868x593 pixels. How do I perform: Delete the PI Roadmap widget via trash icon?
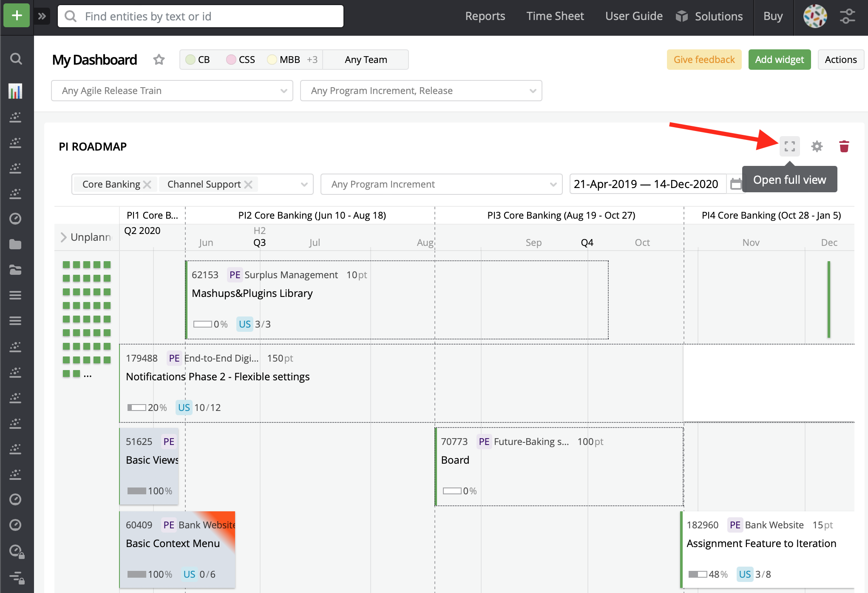pyautogui.click(x=844, y=146)
